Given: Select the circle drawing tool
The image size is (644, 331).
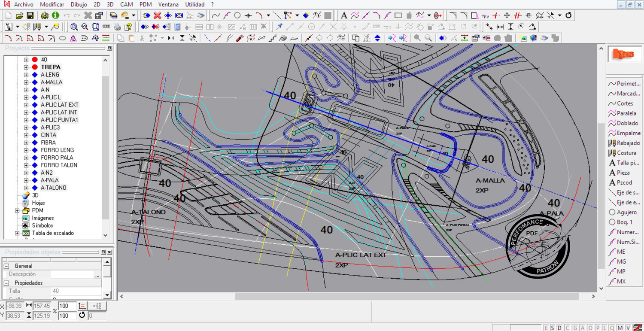Looking at the screenshot, I should (237, 15).
